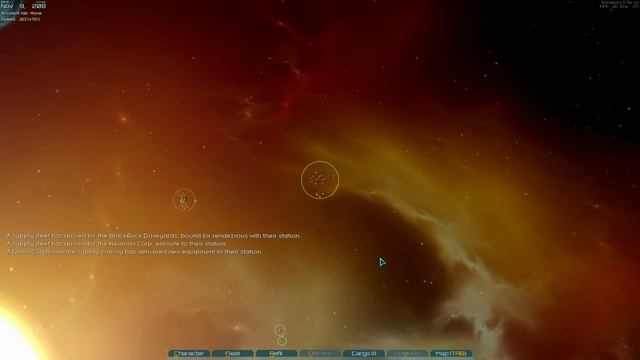Click the 'Accident risk: None' readout

[21, 13]
